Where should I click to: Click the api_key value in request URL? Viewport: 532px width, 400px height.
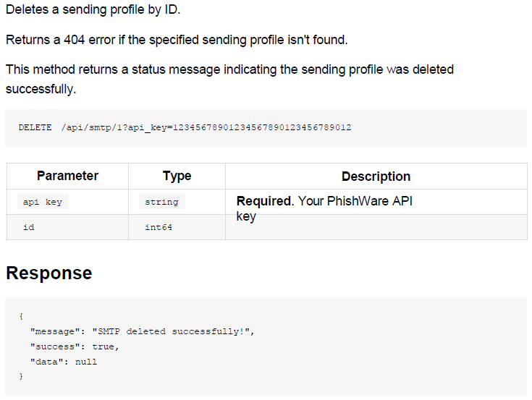point(262,128)
